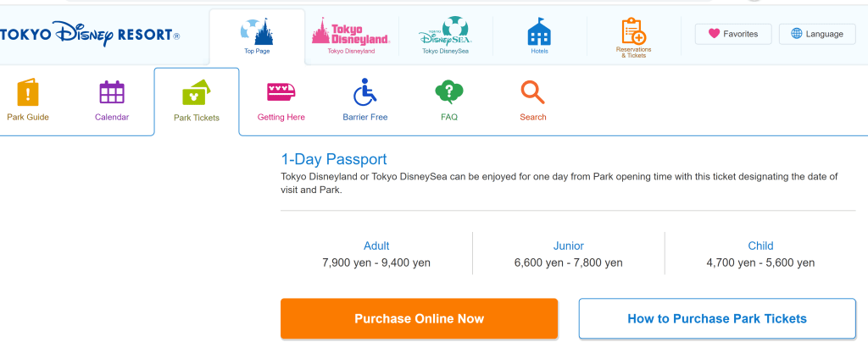Screen dimensions: 868x364
Task: Open the Language selector button
Action: 817,34
